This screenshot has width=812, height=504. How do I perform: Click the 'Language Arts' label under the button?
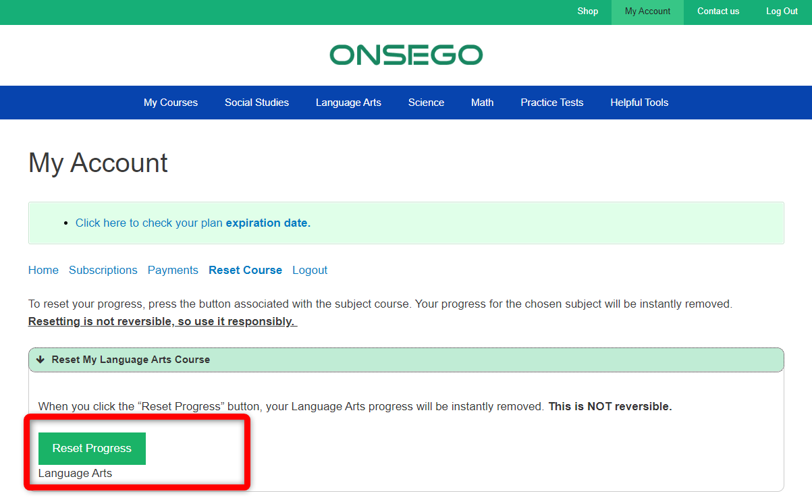pos(75,474)
